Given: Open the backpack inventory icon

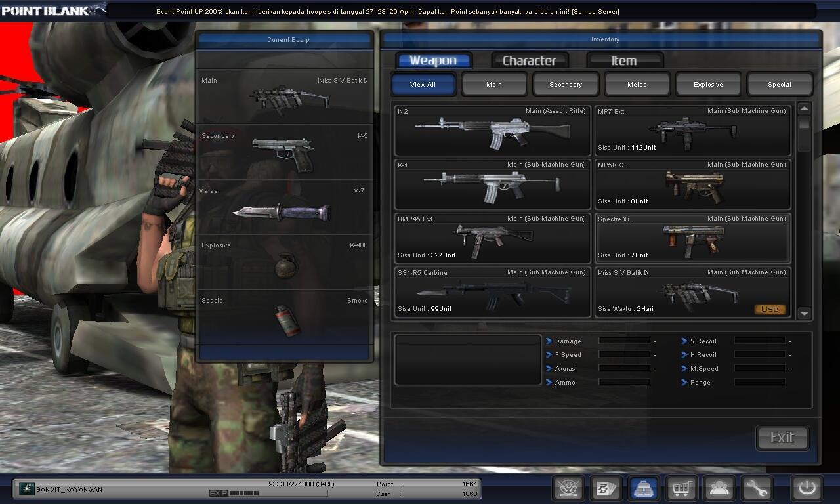Looking at the screenshot, I should pos(644,488).
